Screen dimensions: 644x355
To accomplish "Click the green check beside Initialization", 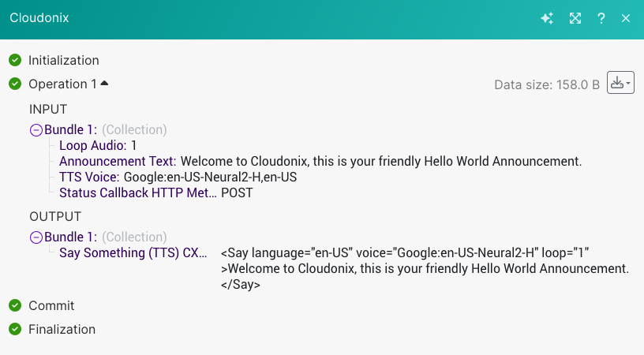I will coord(15,60).
